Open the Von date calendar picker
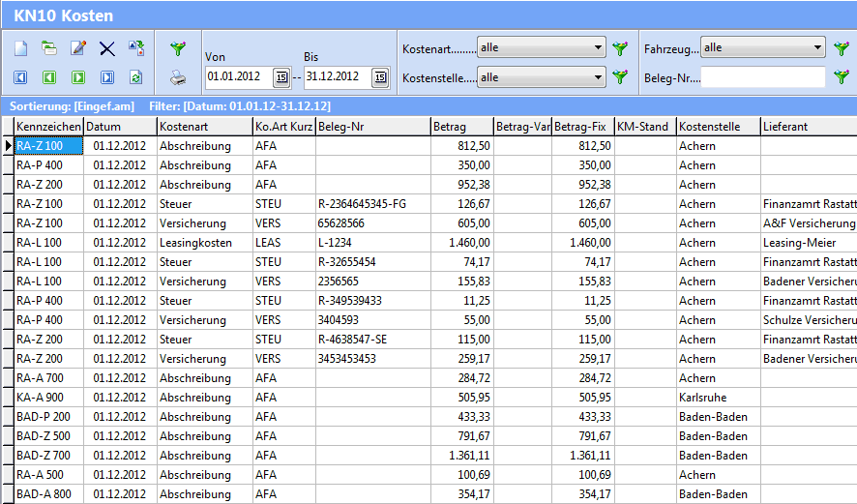The image size is (857, 504). click(281, 77)
